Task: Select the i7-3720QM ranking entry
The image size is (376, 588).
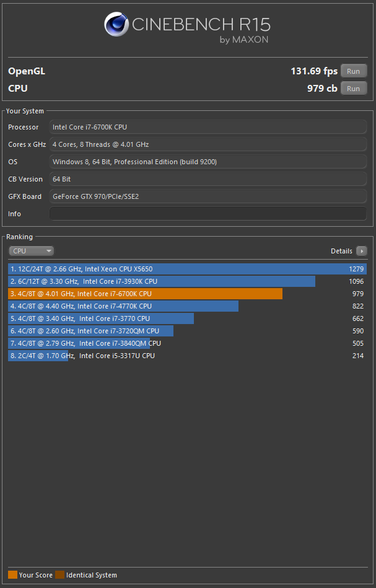Action: pos(186,331)
